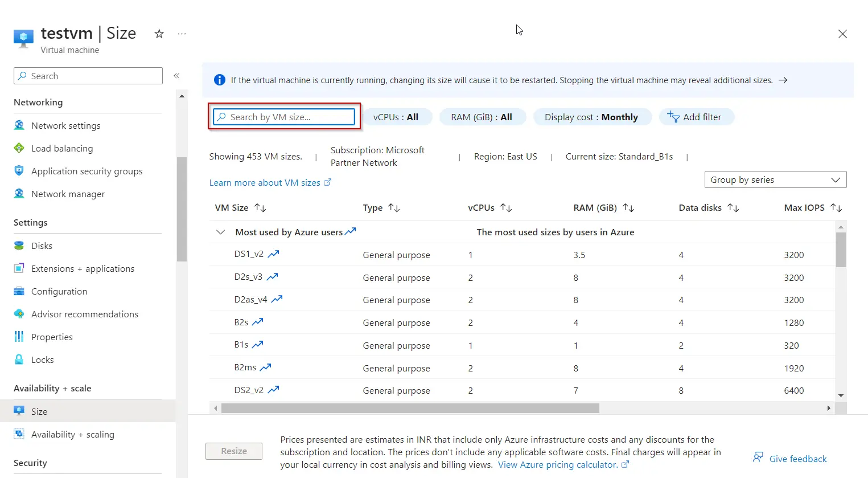Click the Load balancing diamond icon
This screenshot has width=868, height=478.
pyautogui.click(x=19, y=148)
